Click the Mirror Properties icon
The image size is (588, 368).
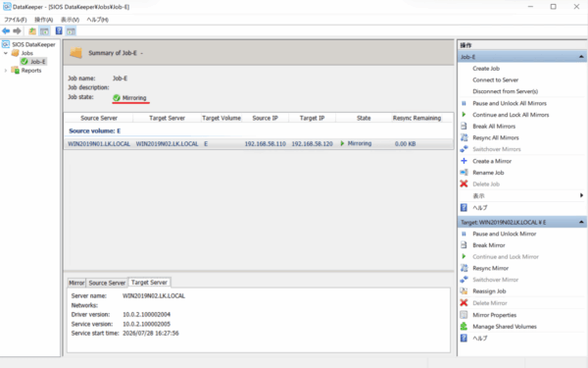[464, 315]
